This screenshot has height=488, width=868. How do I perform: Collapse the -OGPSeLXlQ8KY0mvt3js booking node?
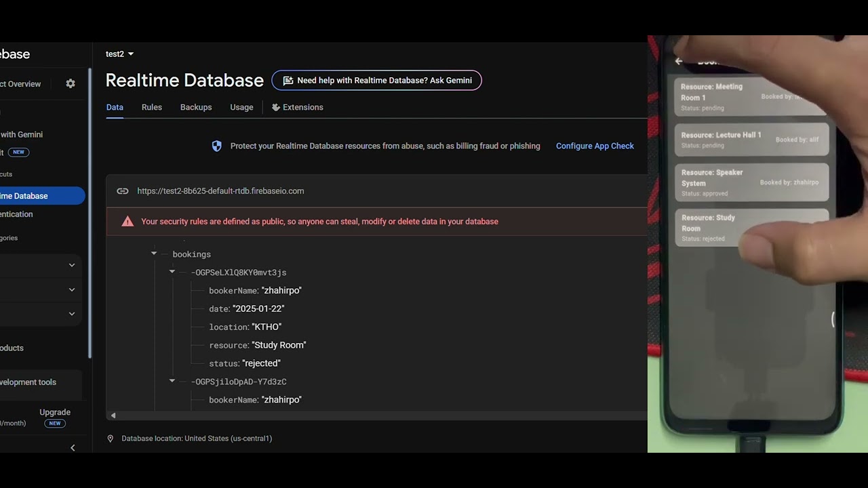tap(172, 272)
